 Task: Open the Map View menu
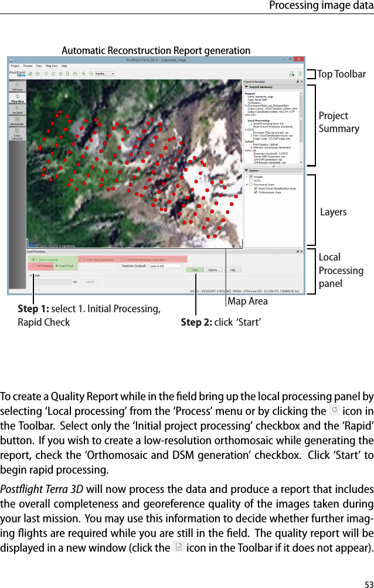pyautogui.click(x=52, y=66)
